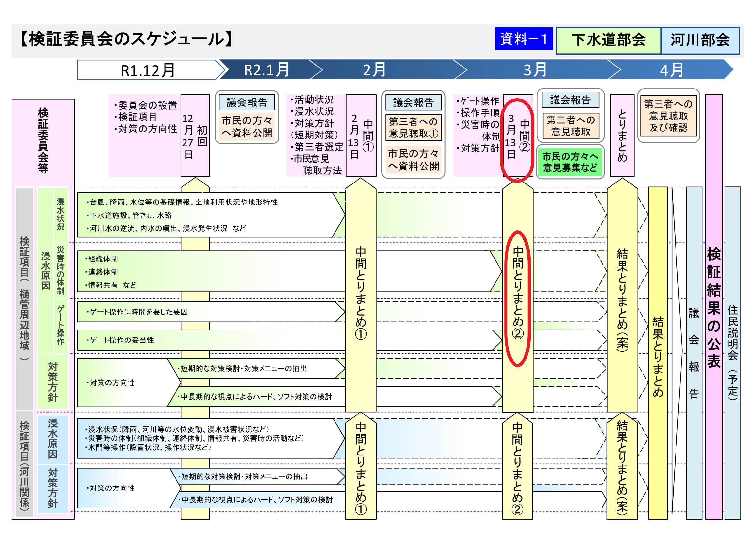Click the text ・委員会の設置
Viewport: 756px width, 534px height.
click(x=145, y=105)
